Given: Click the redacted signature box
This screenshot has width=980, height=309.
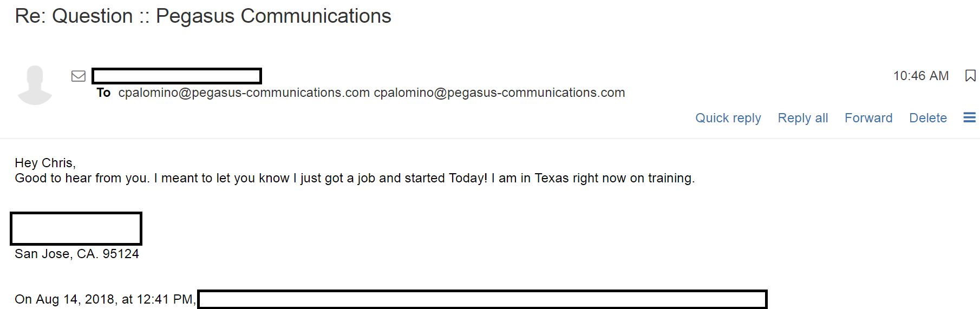Looking at the screenshot, I should (76, 228).
